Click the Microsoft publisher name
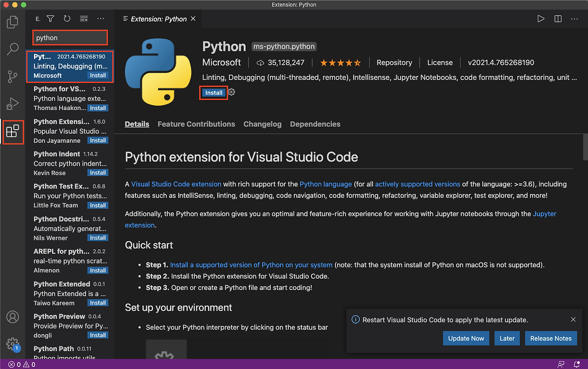This screenshot has height=369, width=588. coord(221,62)
